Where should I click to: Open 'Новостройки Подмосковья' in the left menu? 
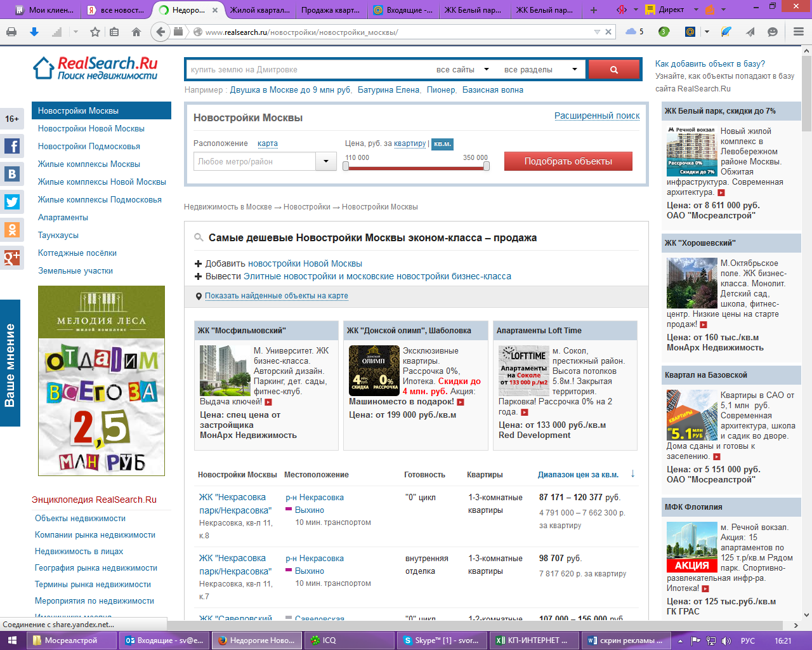pos(89,146)
